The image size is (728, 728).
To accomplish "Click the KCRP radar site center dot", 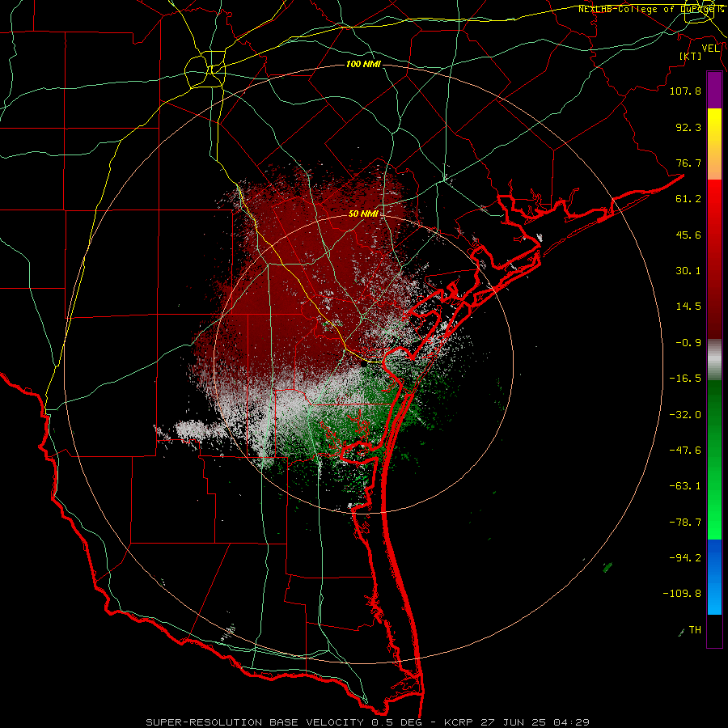I will click(x=364, y=364).
